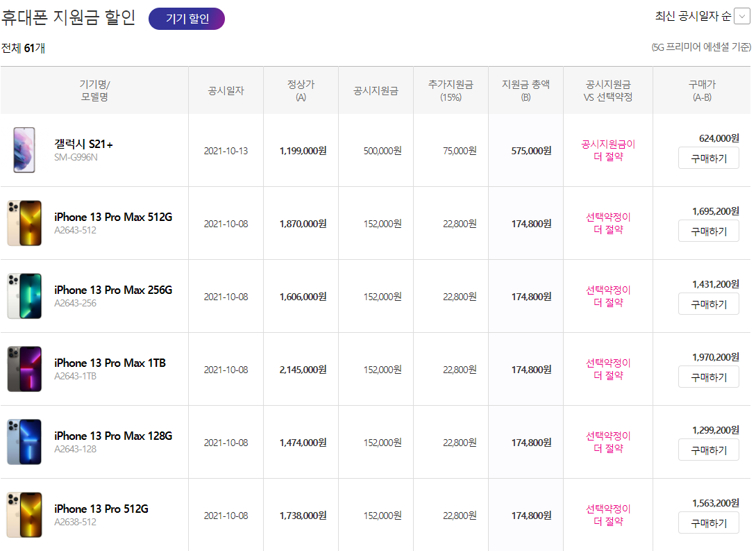Click 구매하기 for iPhone 13 Pro Max 1TB
Image resolution: width=756 pixels, height=551 pixels.
pyautogui.click(x=708, y=377)
